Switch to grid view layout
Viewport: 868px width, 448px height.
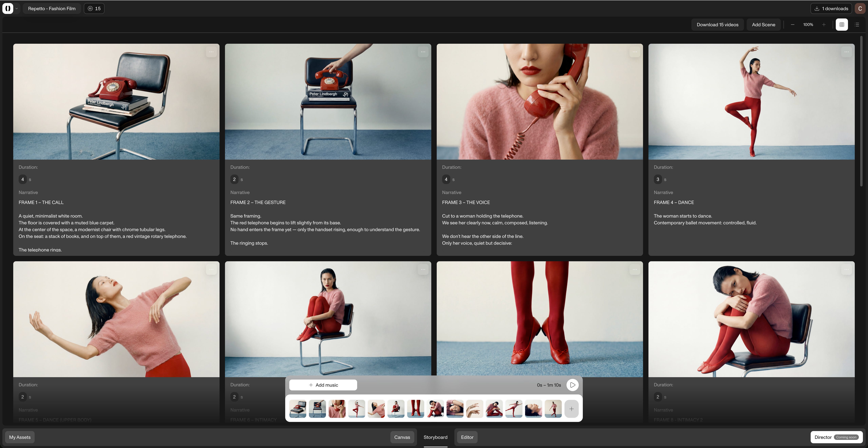(x=842, y=25)
